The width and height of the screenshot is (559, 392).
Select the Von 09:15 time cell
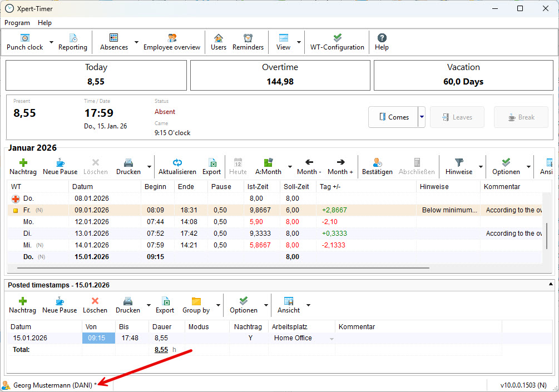click(x=98, y=338)
